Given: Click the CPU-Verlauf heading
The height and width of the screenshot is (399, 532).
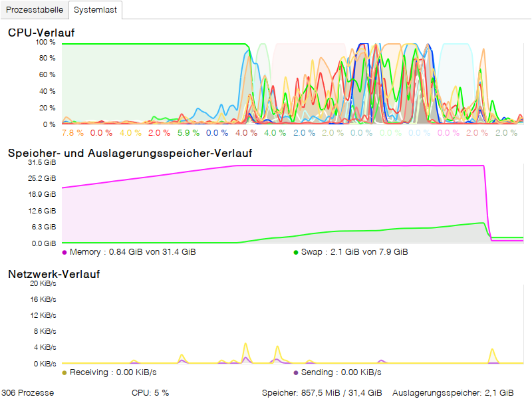Looking at the screenshot, I should (x=41, y=33).
